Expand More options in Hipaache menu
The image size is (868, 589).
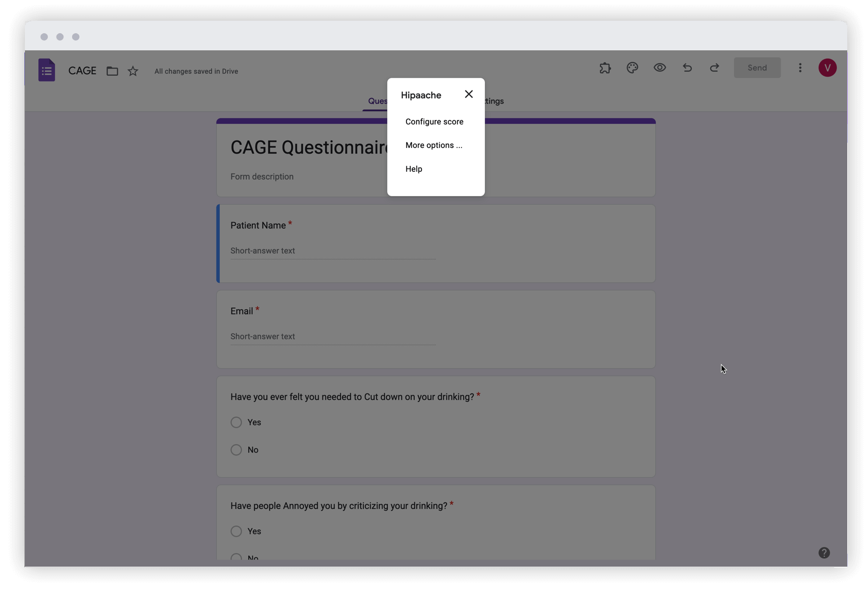[433, 145]
